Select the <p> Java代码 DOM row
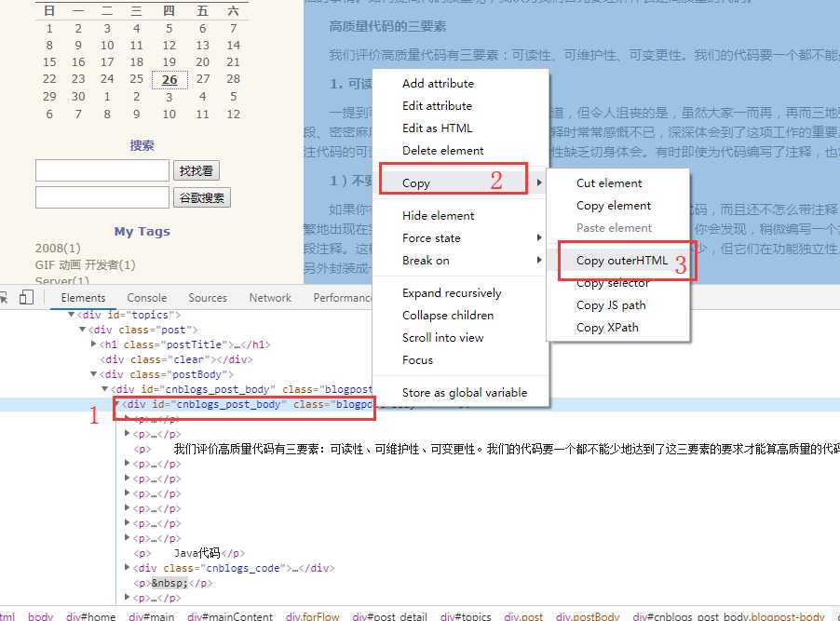This screenshot has width=840, height=621. (189, 553)
